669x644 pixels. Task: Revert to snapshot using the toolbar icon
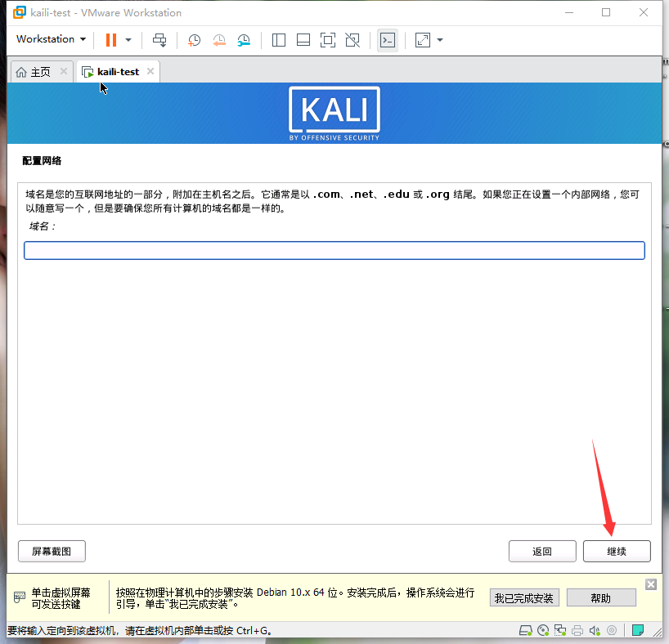click(218, 39)
